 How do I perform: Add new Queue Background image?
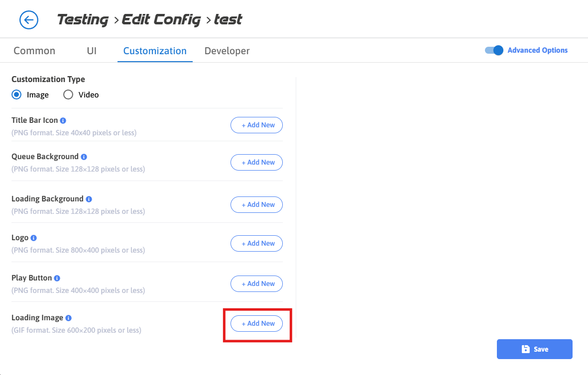[x=256, y=162]
